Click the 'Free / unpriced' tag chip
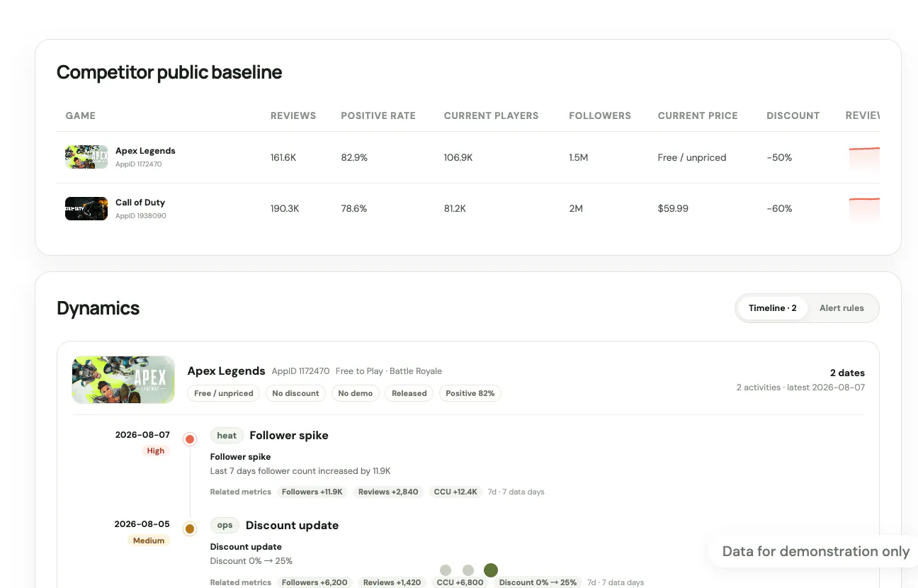918x588 pixels. pyautogui.click(x=224, y=393)
